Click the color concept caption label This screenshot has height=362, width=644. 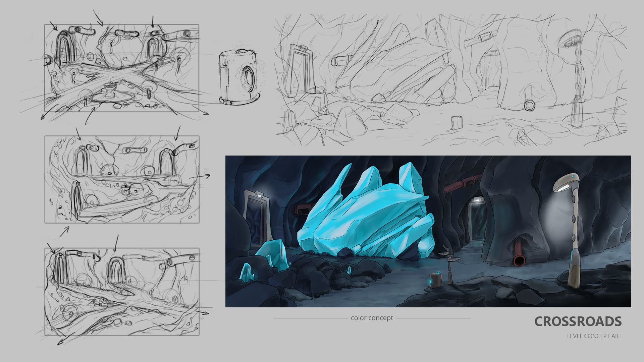tap(372, 318)
